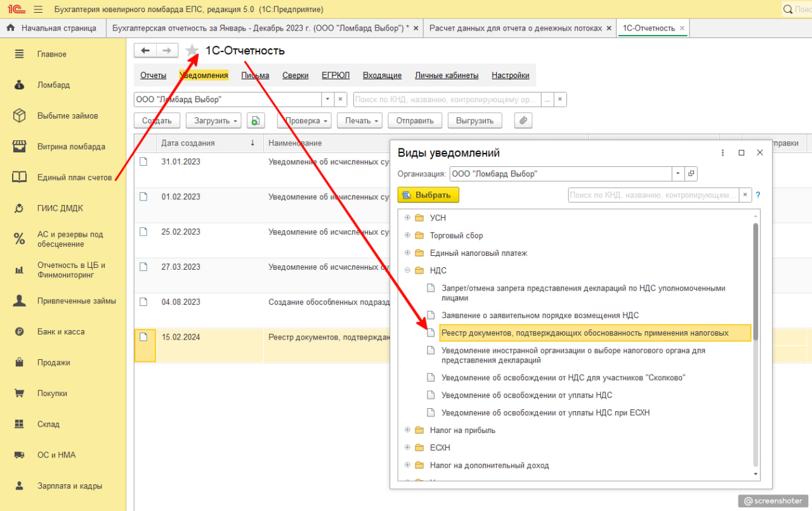Open the Главное section icon
The height and width of the screenshot is (511, 812).
19,54
